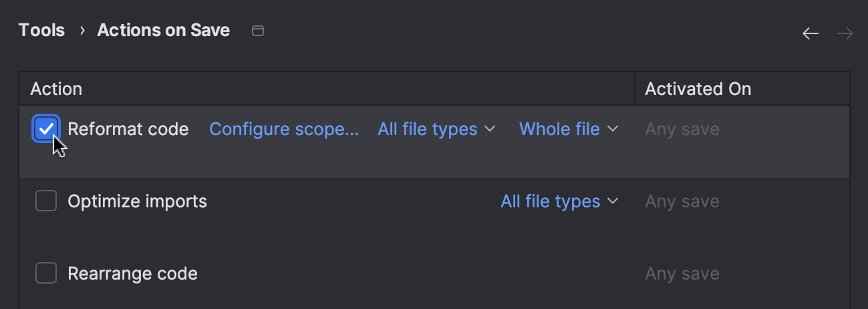Open All file types dropdown for Reformat code
868x309 pixels.
point(436,129)
